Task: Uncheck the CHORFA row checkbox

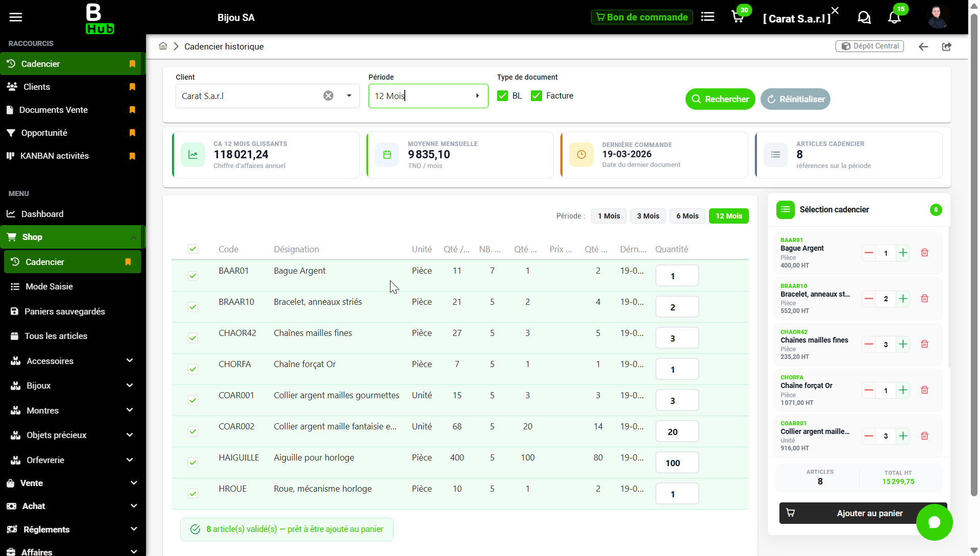Action: [x=193, y=369]
